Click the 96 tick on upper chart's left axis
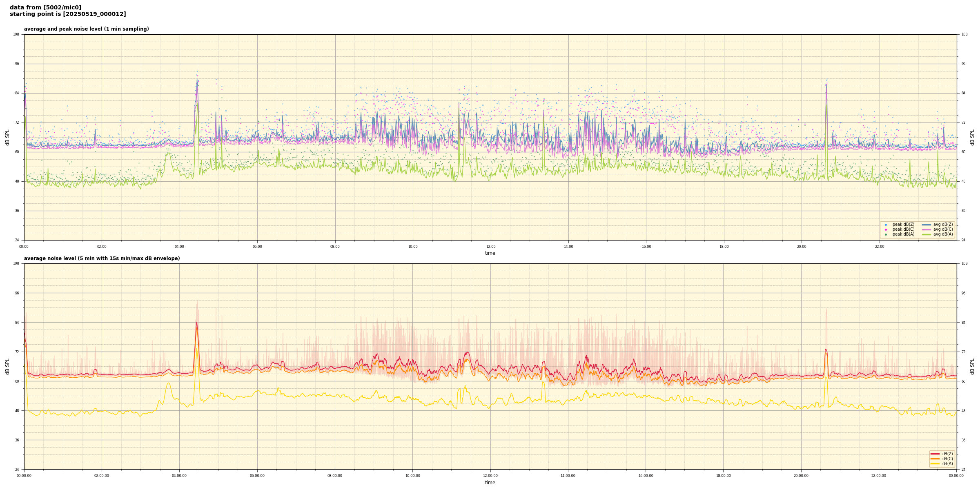Screen dimensions: 980x490 (x=17, y=64)
